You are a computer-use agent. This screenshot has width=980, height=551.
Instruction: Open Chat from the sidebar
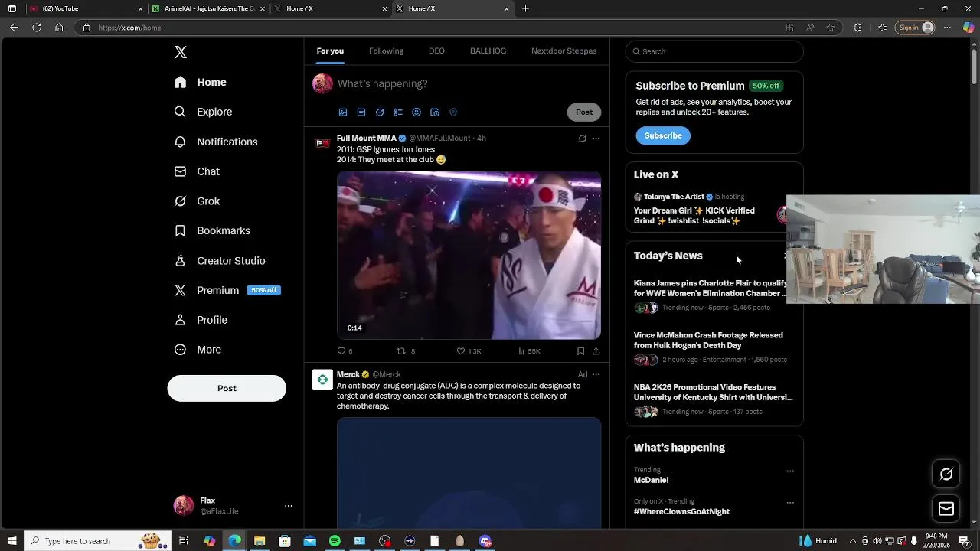[x=198, y=171]
